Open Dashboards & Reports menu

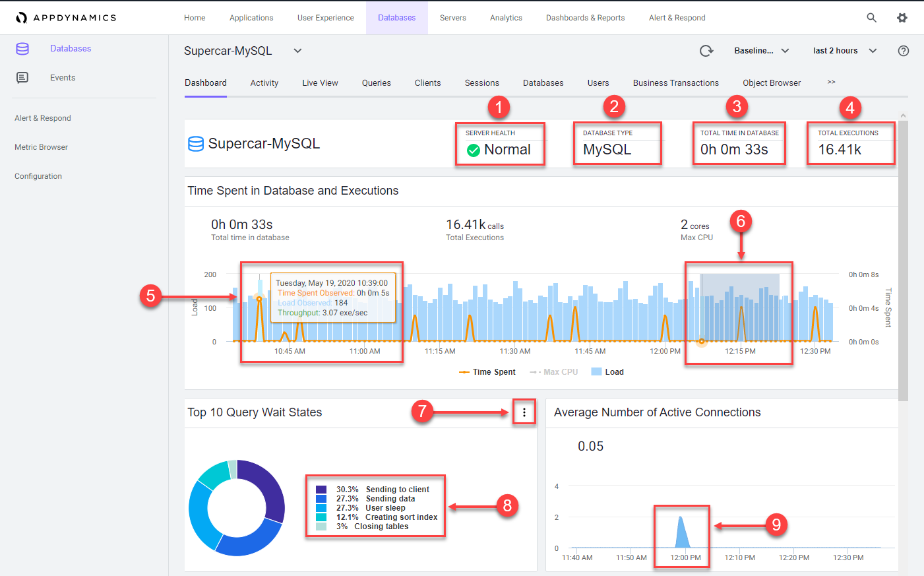(x=586, y=18)
